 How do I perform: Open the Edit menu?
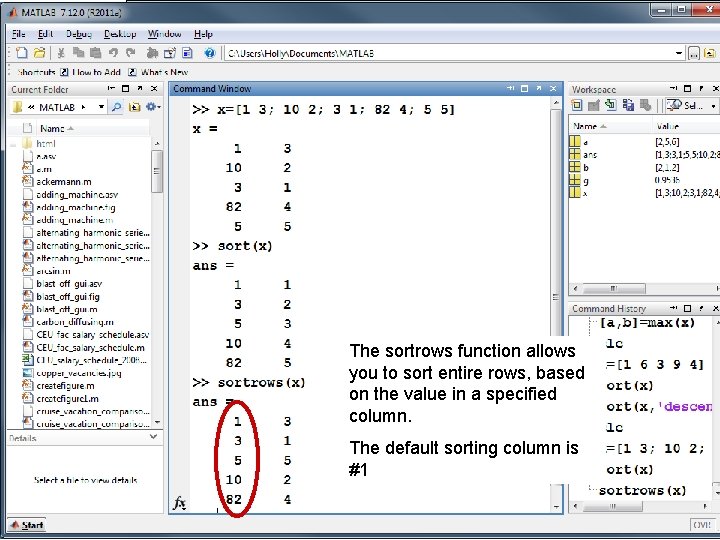45,34
